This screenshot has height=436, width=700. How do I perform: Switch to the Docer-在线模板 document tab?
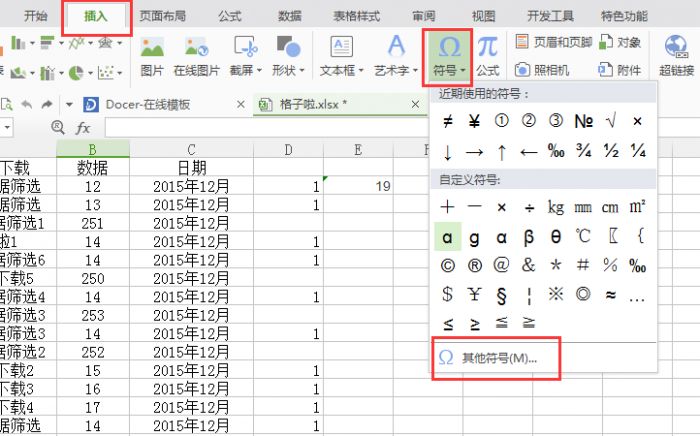(x=148, y=104)
